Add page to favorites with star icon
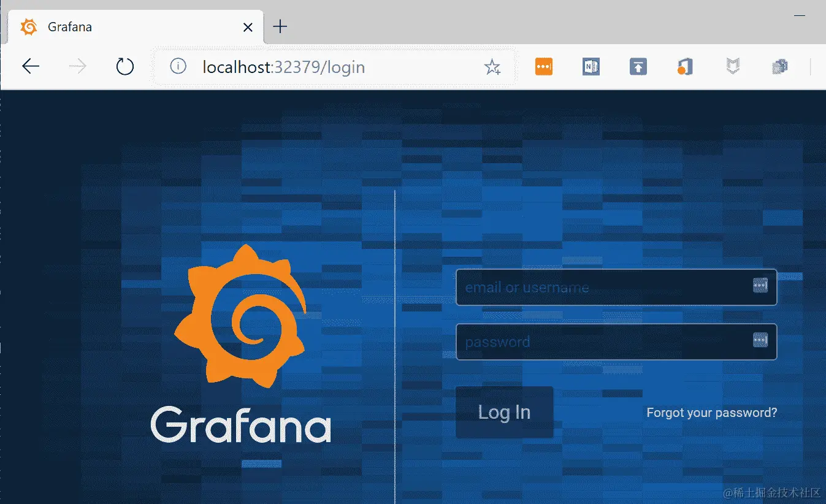826x504 pixels. (x=492, y=67)
